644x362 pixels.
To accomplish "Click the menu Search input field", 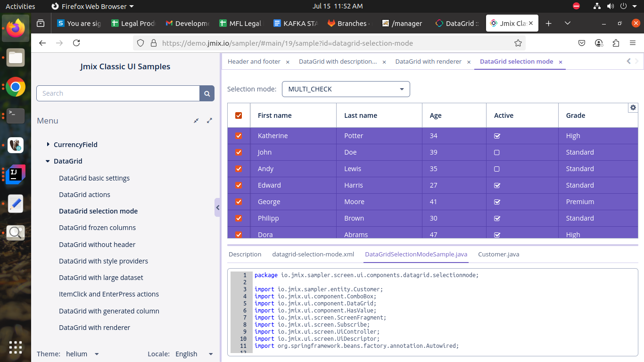I will pyautogui.click(x=118, y=93).
